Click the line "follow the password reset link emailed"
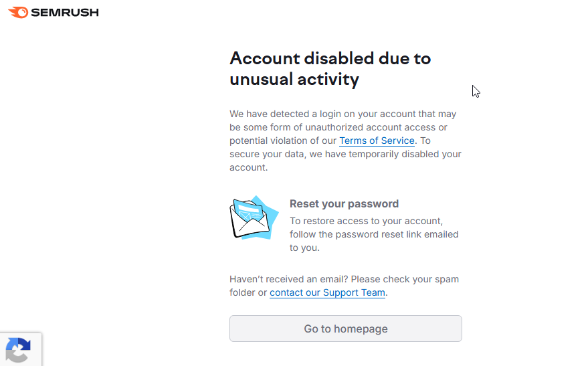 coord(374,234)
